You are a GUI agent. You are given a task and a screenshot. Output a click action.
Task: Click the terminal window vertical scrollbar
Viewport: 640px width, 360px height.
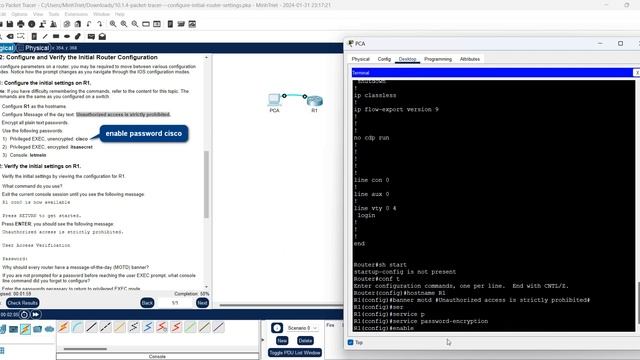click(638, 302)
